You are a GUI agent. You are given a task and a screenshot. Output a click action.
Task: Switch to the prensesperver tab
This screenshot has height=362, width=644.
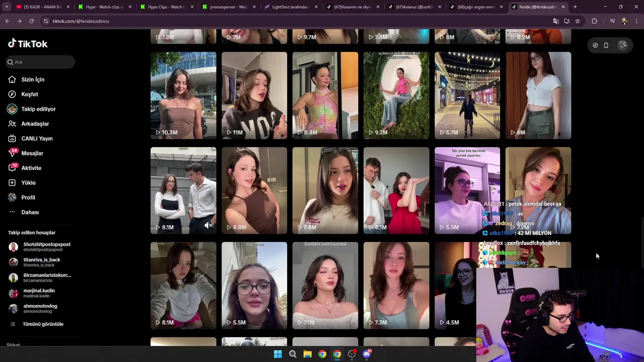click(227, 7)
